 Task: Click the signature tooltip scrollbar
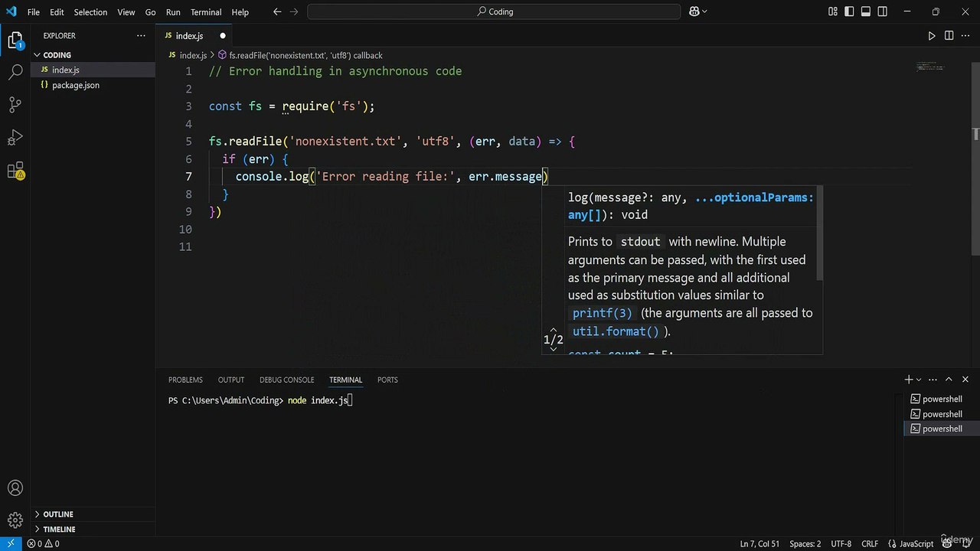pyautogui.click(x=820, y=233)
